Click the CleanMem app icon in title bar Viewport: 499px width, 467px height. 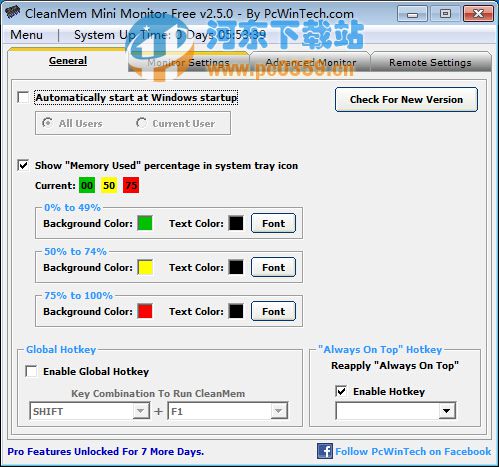click(13, 13)
